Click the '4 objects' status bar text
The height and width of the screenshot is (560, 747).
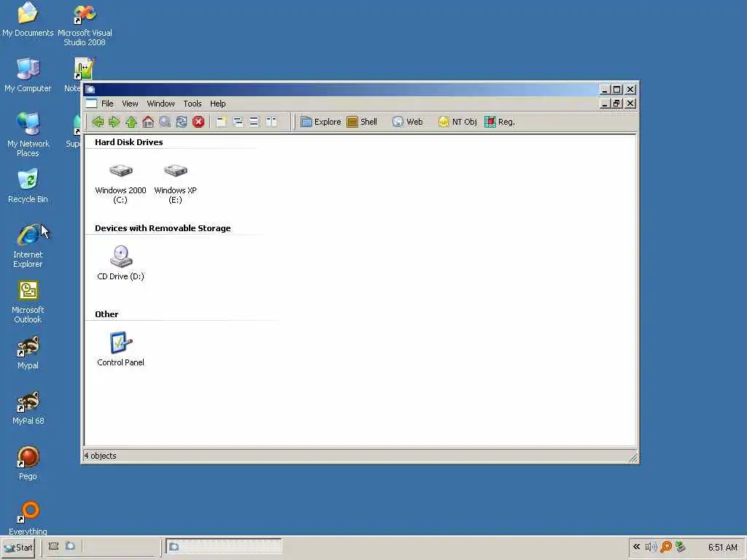click(x=101, y=456)
